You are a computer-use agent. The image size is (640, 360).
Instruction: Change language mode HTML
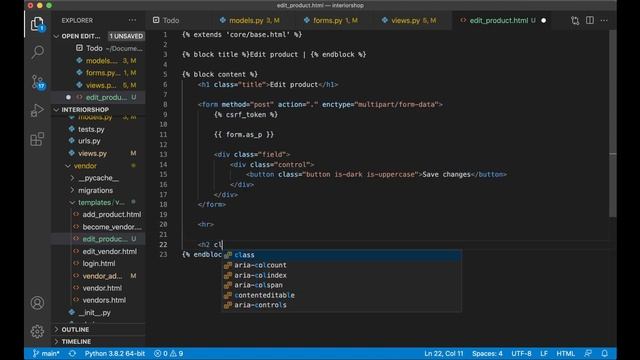pyautogui.click(x=565, y=353)
